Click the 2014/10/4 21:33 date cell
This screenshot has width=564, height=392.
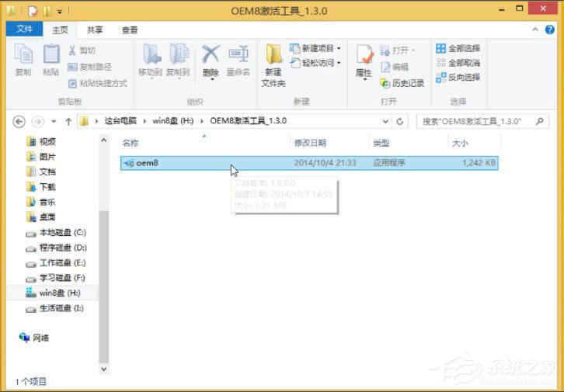pyautogui.click(x=326, y=163)
